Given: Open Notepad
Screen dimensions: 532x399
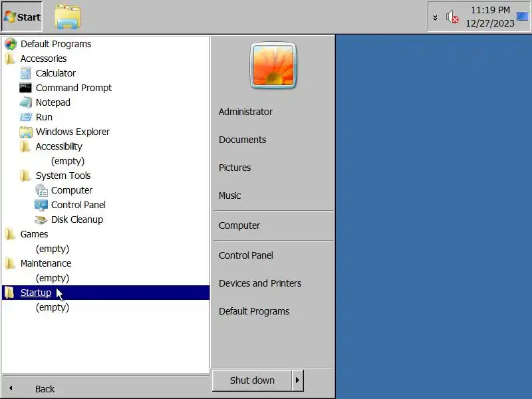Looking at the screenshot, I should point(53,102).
